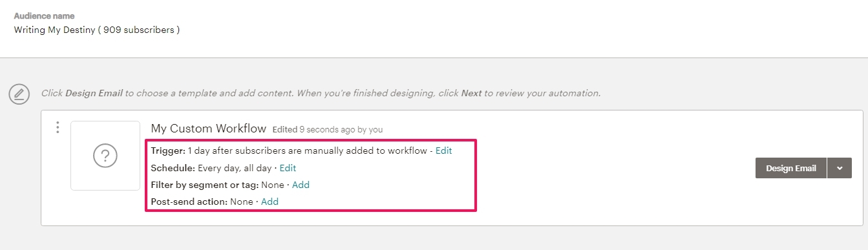Click the Filter by segment or tag label

pyautogui.click(x=205, y=184)
